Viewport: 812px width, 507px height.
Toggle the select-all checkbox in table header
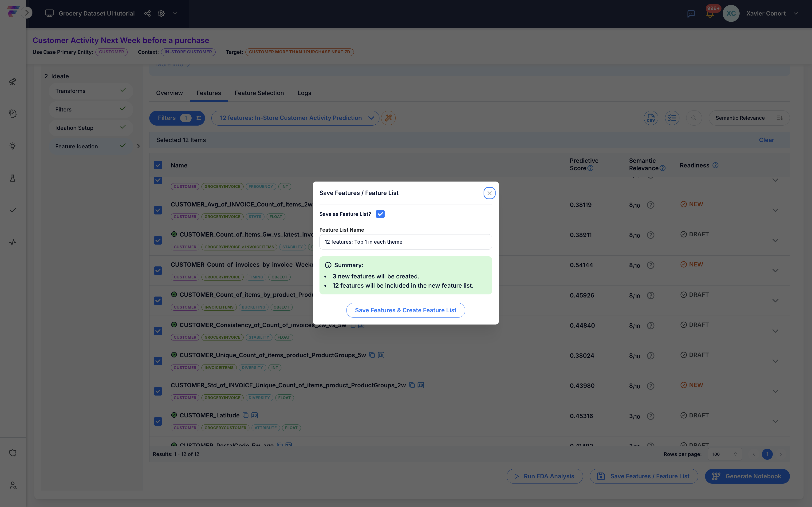coord(158,165)
